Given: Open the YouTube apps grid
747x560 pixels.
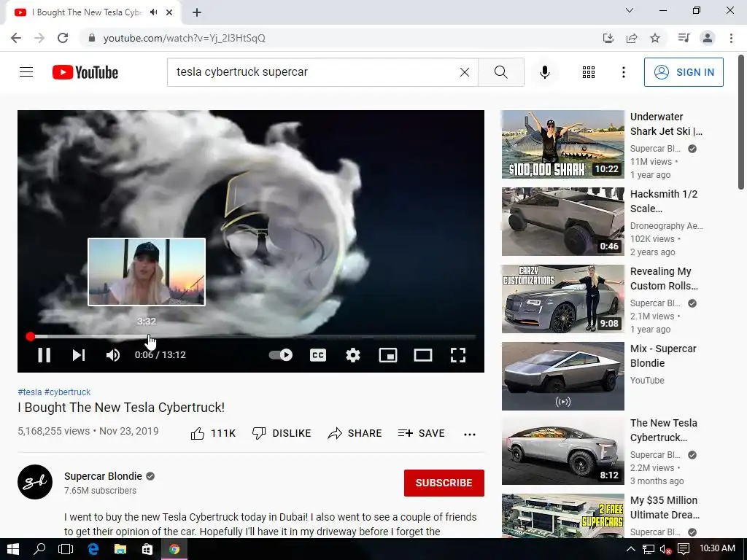Looking at the screenshot, I should [589, 72].
